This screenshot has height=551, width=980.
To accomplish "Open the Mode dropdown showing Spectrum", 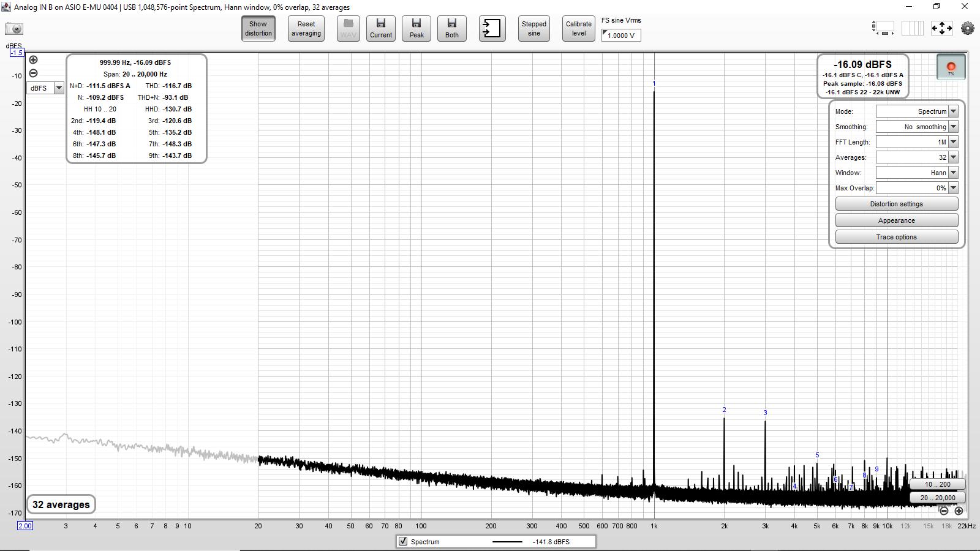I will click(917, 111).
